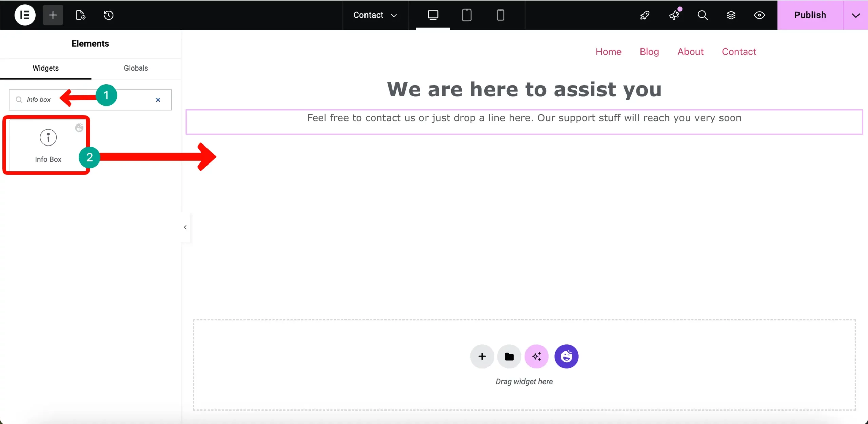Switch to Tablet responsive view

tap(467, 15)
